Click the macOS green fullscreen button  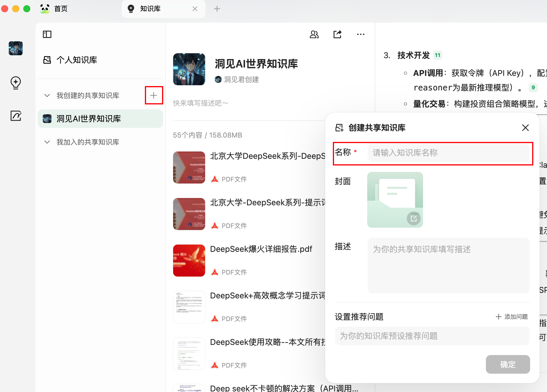pos(27,9)
